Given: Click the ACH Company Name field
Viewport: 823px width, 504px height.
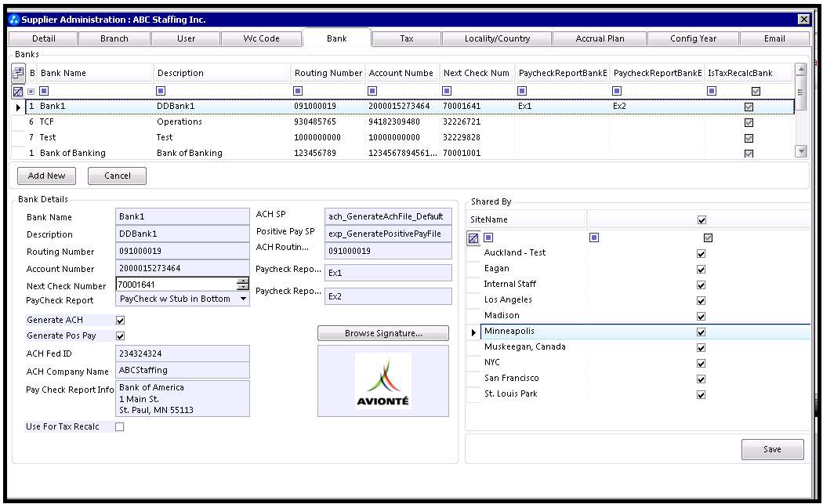Looking at the screenshot, I should point(182,370).
